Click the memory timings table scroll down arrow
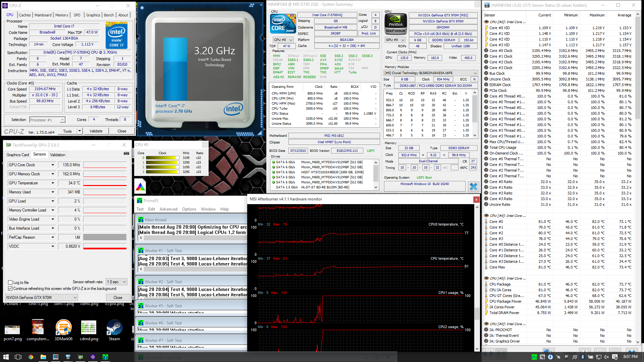The height and width of the screenshot is (362, 644). pyautogui.click(x=475, y=135)
